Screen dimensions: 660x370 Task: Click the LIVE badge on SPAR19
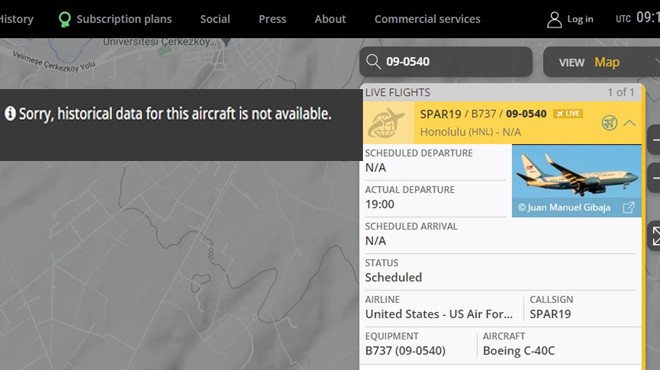tap(568, 114)
